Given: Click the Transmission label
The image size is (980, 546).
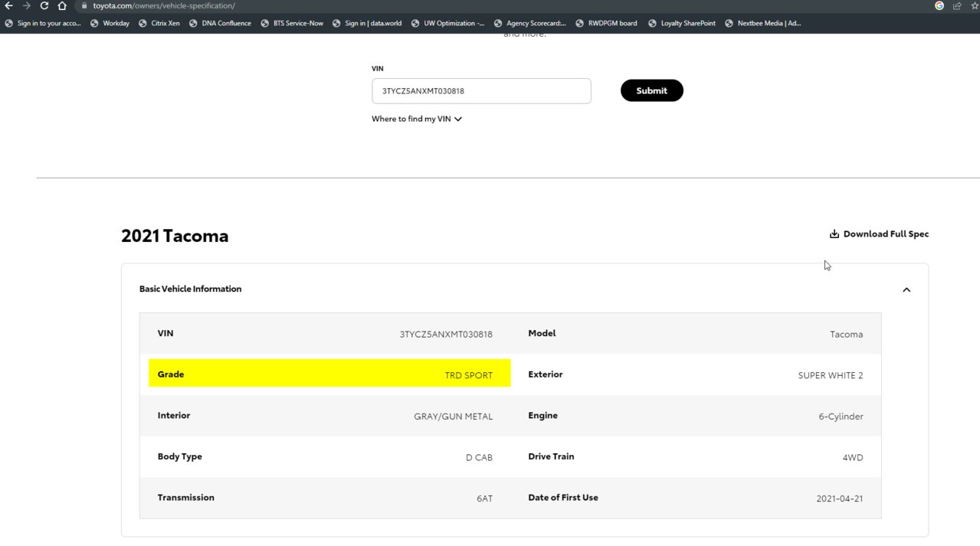Looking at the screenshot, I should coord(186,497).
